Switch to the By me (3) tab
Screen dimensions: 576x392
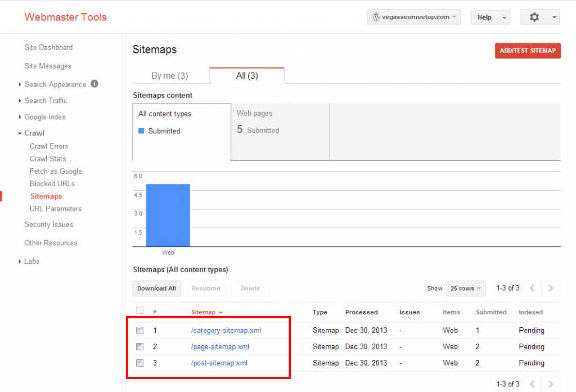point(170,76)
